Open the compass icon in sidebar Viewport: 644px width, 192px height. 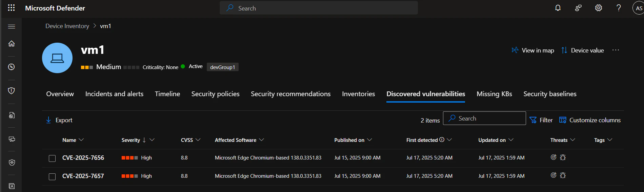point(12,67)
